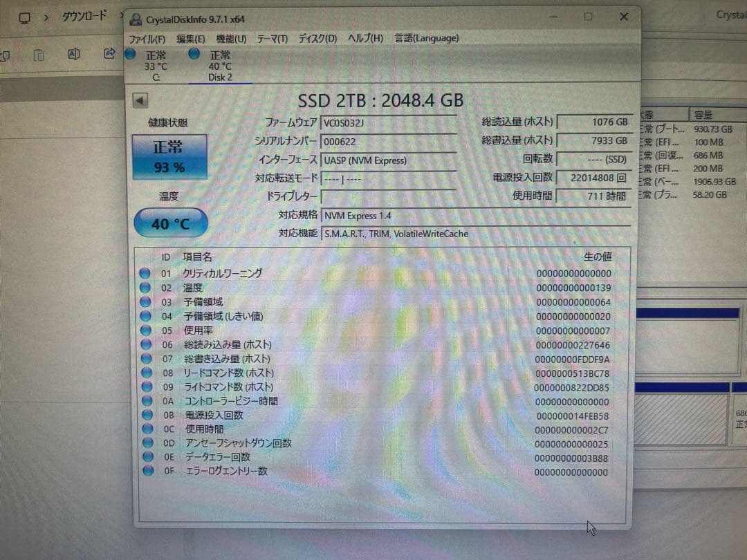Click the 正常 93 % health status button
This screenshot has height=560, width=747.
[x=169, y=157]
